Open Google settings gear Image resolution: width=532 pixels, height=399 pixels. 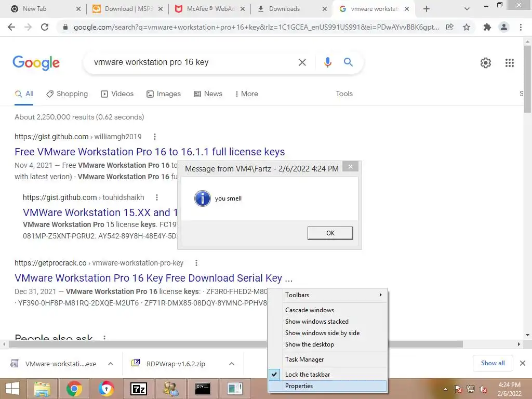pos(486,63)
